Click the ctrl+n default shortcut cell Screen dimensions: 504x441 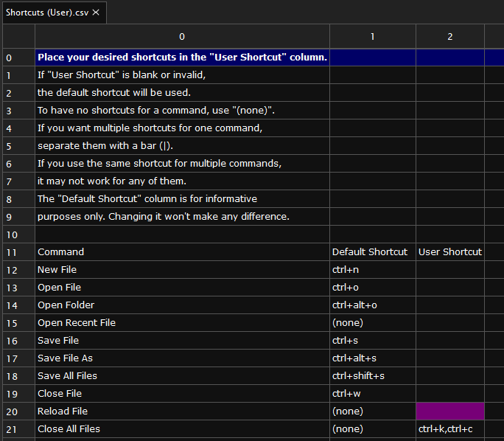(373, 270)
